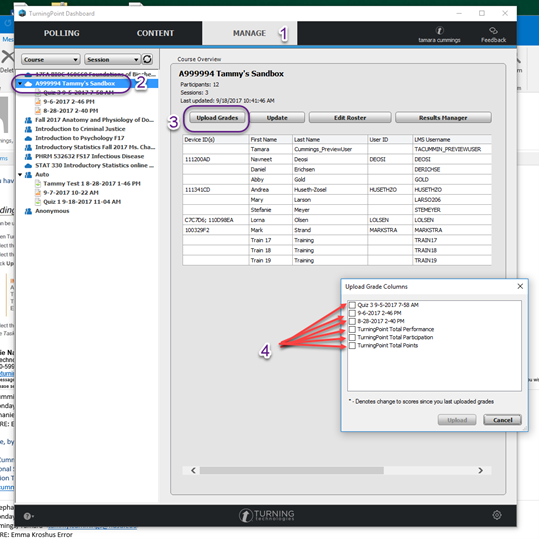Select the 8-28-2017 2-40 PM session

[71, 111]
